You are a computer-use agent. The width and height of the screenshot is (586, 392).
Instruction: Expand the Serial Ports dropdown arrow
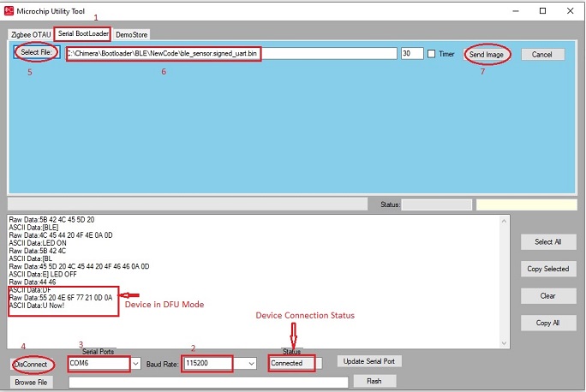(135, 363)
